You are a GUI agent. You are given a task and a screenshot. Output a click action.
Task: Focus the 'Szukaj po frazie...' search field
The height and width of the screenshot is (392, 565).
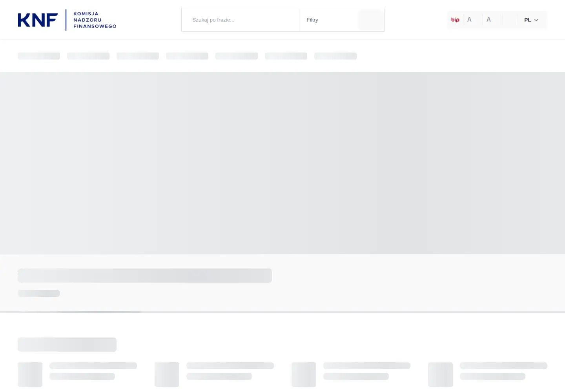[x=240, y=20]
